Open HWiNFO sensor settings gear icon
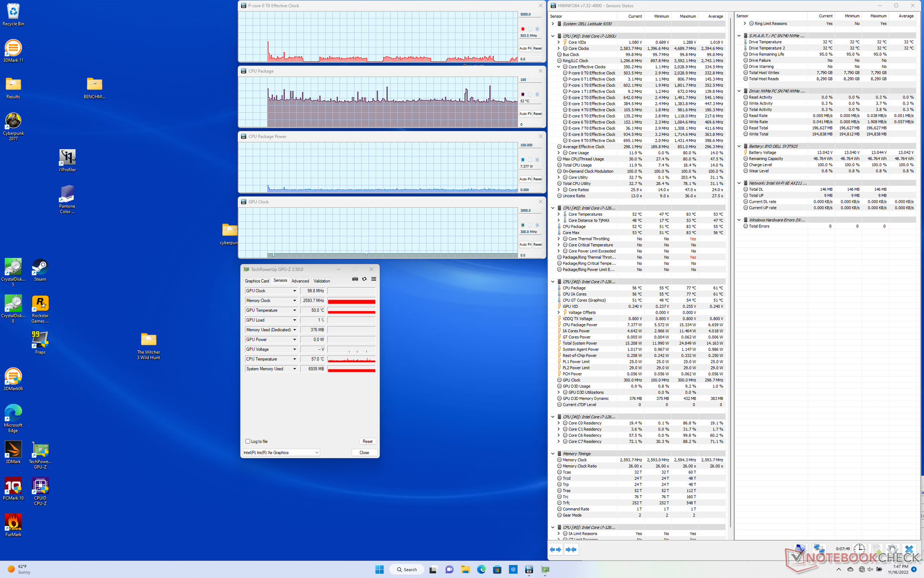This screenshot has height=578, width=924. (892, 549)
